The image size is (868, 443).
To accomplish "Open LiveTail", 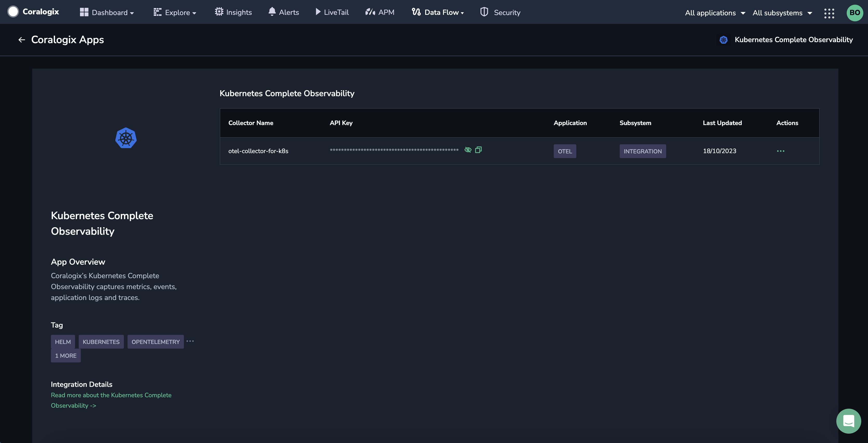I will pyautogui.click(x=332, y=12).
